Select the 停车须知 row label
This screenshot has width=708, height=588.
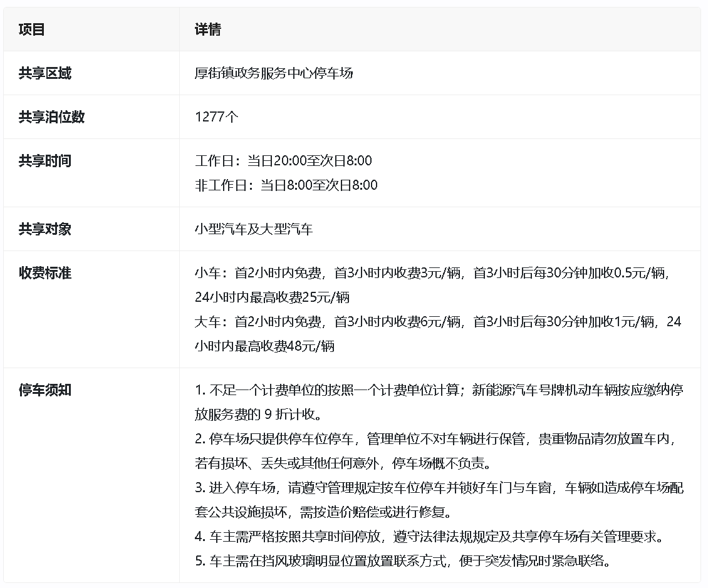click(45, 390)
